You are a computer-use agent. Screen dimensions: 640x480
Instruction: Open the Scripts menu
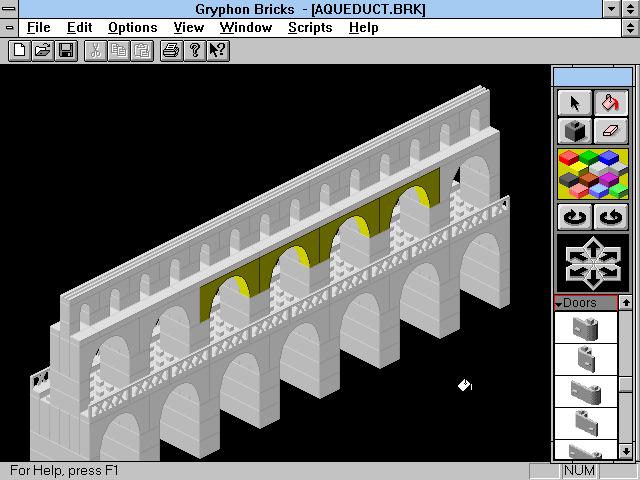point(310,28)
